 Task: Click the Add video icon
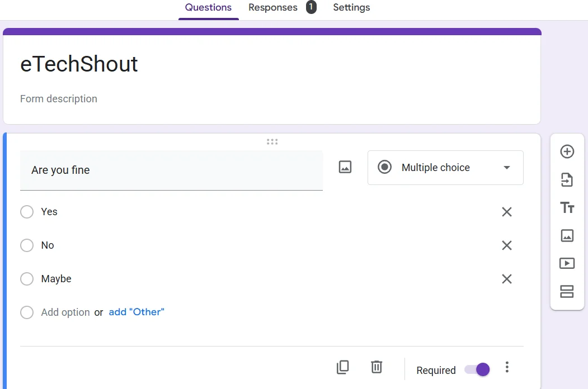(567, 263)
